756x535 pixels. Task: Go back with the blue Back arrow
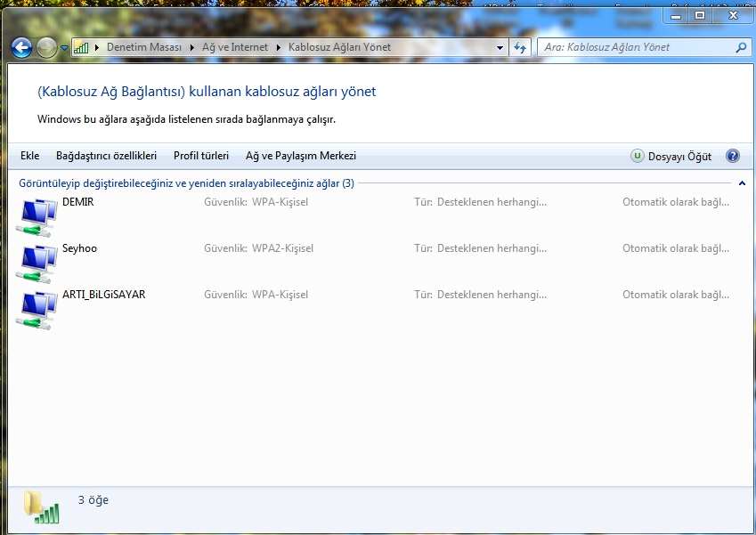click(21, 48)
